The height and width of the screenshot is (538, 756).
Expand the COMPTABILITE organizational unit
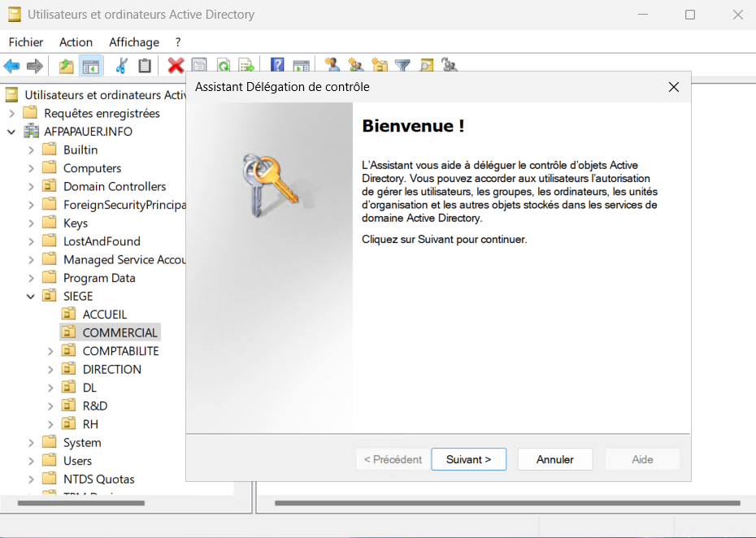pyautogui.click(x=50, y=351)
